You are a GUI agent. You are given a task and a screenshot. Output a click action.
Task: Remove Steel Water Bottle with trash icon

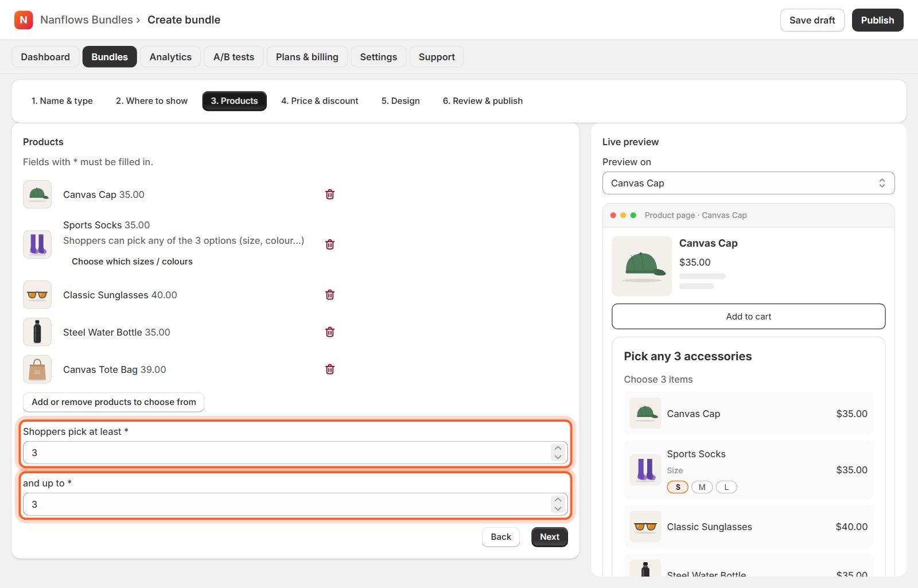[330, 332]
